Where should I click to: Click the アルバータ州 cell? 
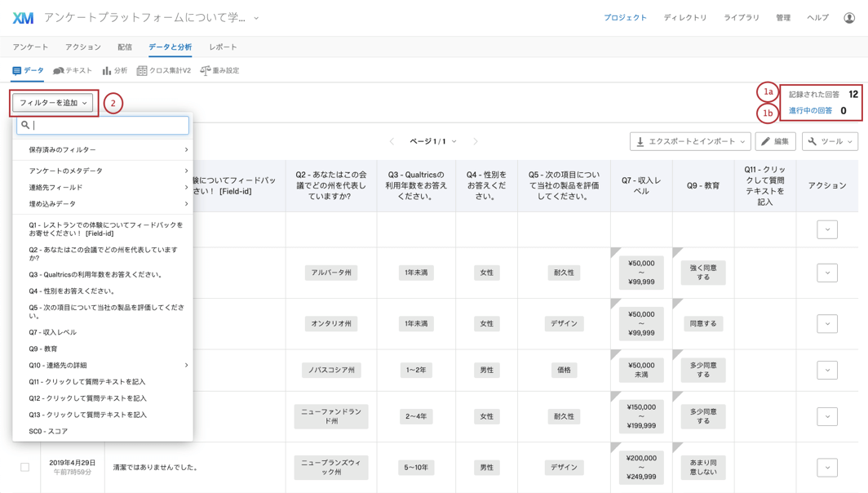(331, 273)
